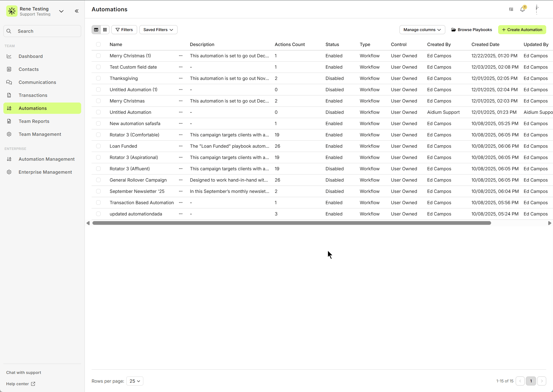Switch to the grid card view icon
Viewport: 553px width, 392px height.
coord(105,30)
